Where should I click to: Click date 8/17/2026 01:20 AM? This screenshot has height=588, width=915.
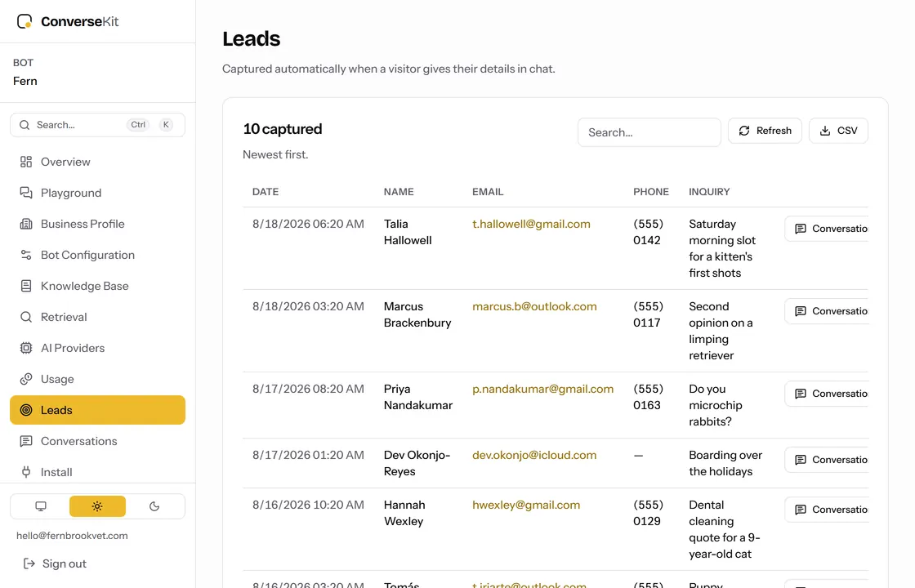[308, 455]
